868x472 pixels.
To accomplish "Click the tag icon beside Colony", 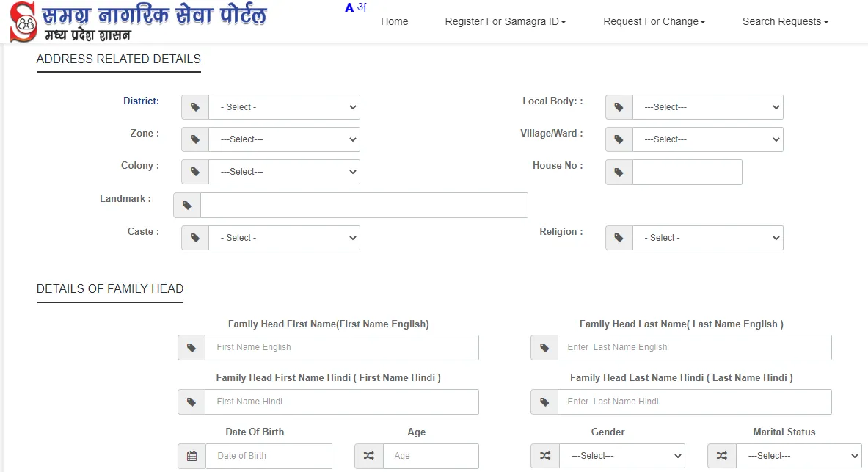I will click(x=195, y=172).
